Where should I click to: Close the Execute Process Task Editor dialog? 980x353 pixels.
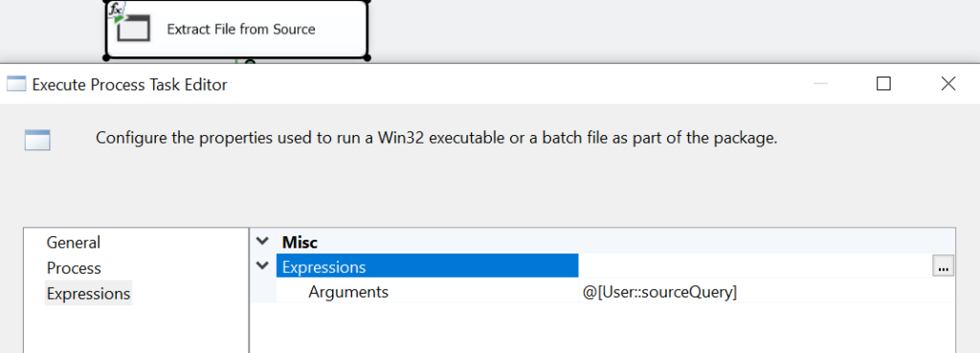point(948,84)
